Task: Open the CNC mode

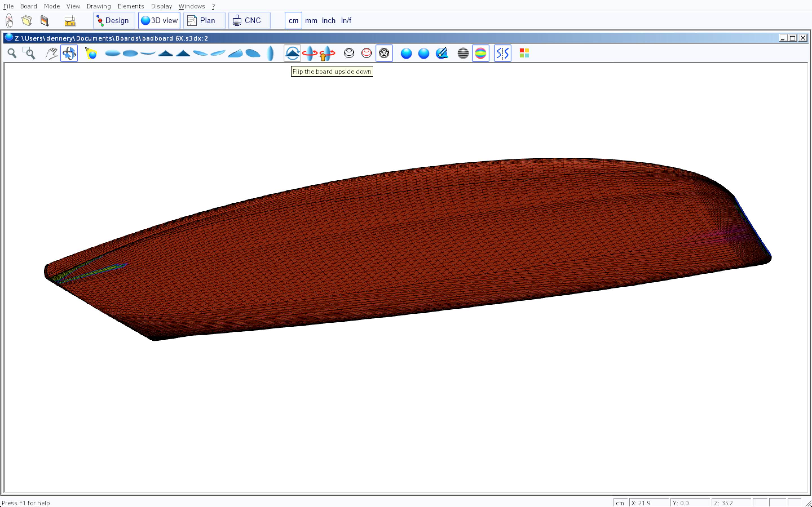Action: [x=249, y=21]
